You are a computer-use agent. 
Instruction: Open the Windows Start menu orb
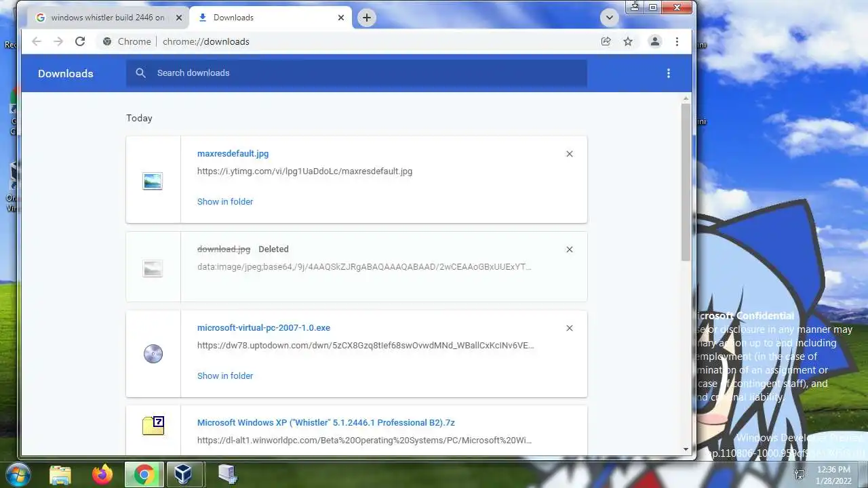19,474
